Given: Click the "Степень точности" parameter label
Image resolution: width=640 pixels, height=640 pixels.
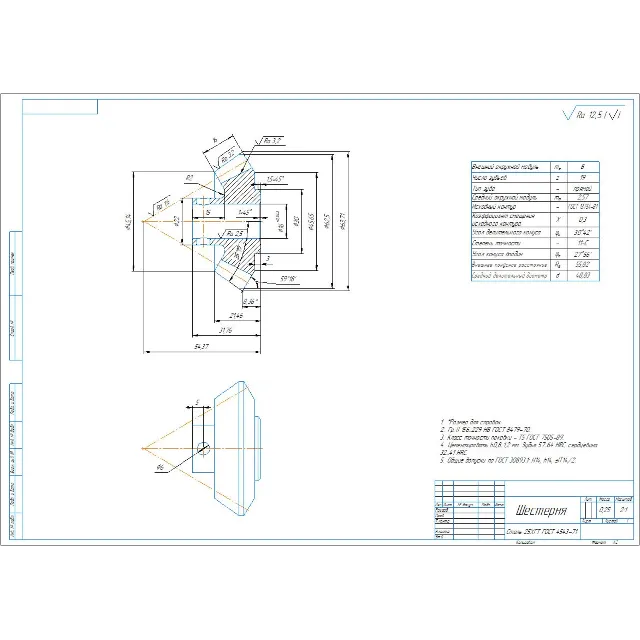Looking at the screenshot, I should (x=496, y=243).
